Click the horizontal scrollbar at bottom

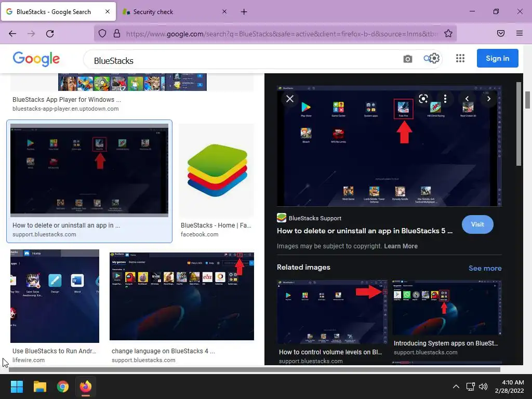(x=255, y=369)
